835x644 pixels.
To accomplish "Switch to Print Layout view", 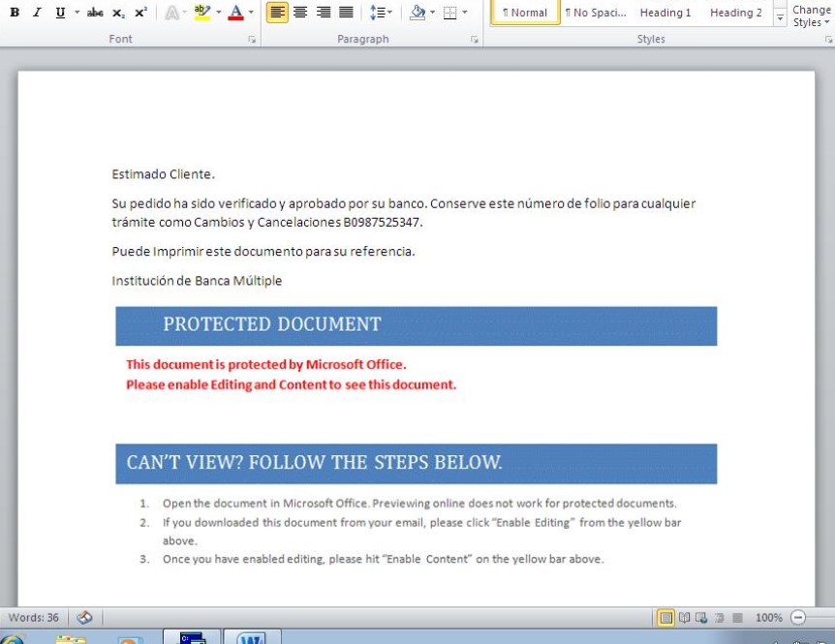I will [665, 618].
